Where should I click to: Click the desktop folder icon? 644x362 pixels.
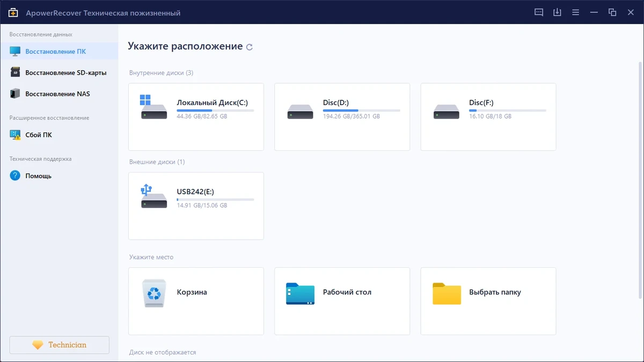click(x=300, y=293)
